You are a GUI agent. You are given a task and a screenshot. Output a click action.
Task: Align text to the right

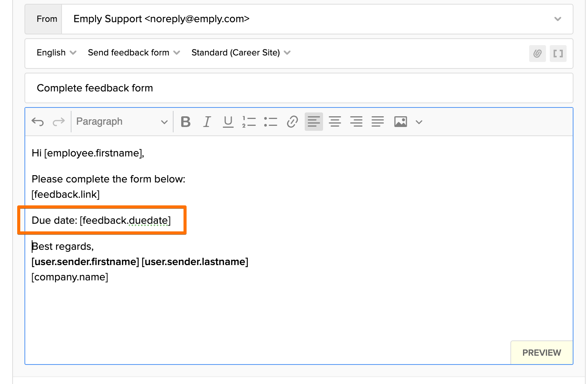pos(356,122)
